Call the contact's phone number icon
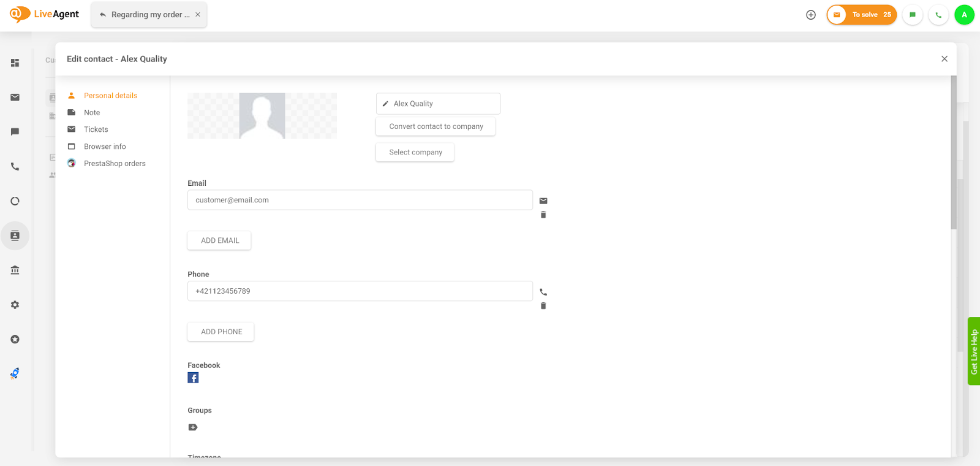 point(543,292)
